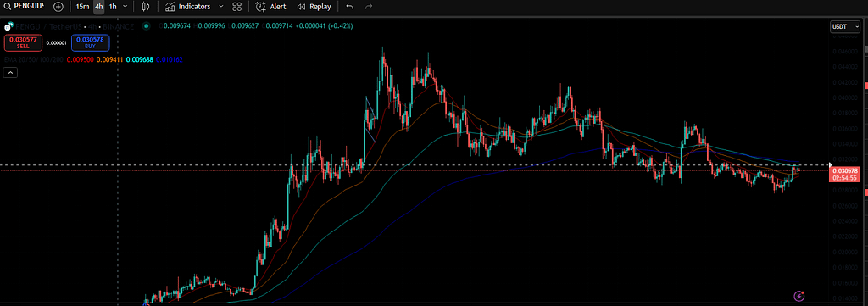Collapse the indicator legend with chevron
Image resolution: width=868 pixels, height=306 pixels.
pyautogui.click(x=10, y=72)
